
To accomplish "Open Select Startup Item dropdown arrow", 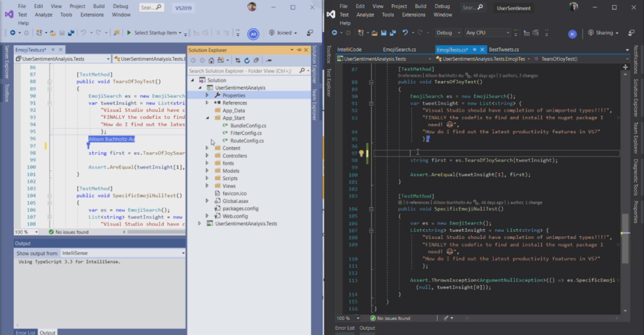I will coord(180,33).
